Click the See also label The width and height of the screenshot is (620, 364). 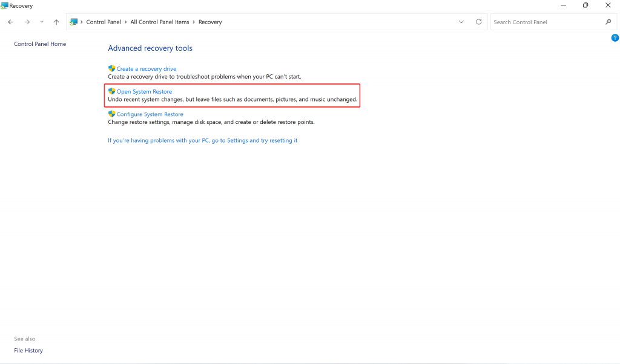(x=24, y=339)
